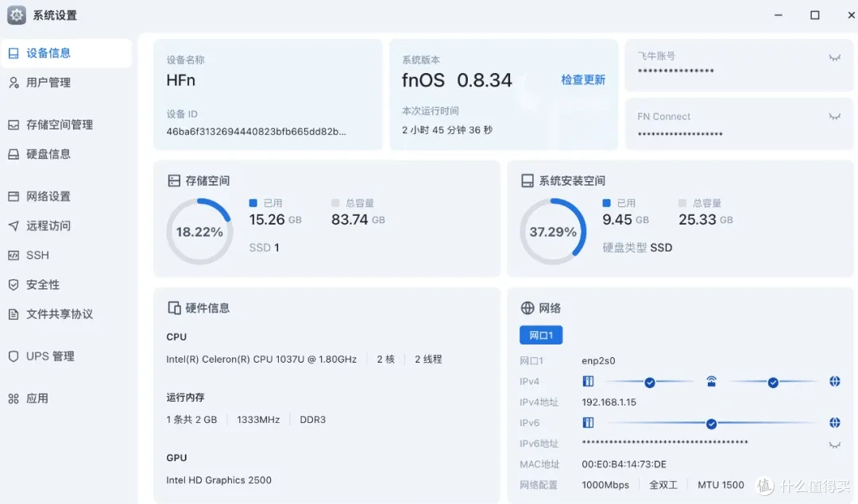
Task: Click the 9.45 GB system used value
Action: (x=625, y=220)
